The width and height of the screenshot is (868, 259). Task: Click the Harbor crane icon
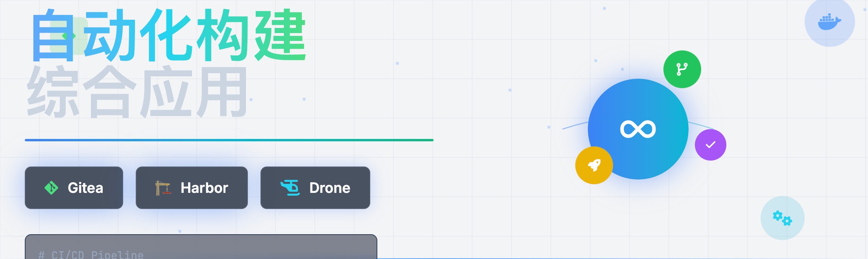163,188
